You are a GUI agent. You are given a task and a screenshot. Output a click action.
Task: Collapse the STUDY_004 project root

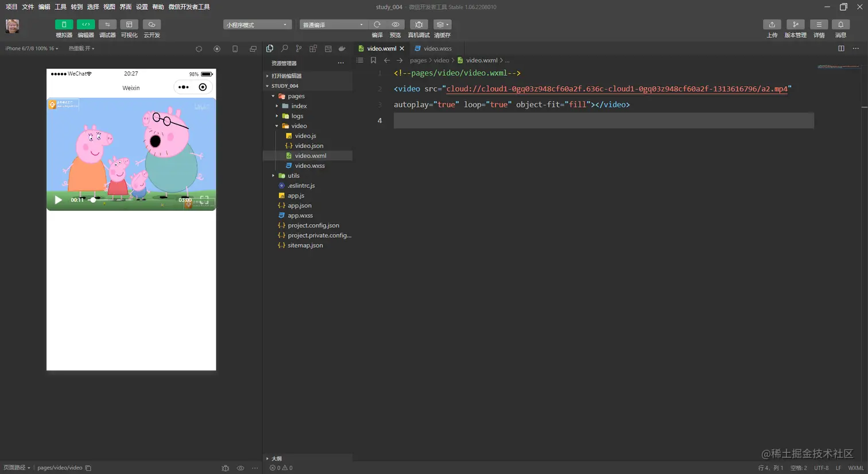308,86
